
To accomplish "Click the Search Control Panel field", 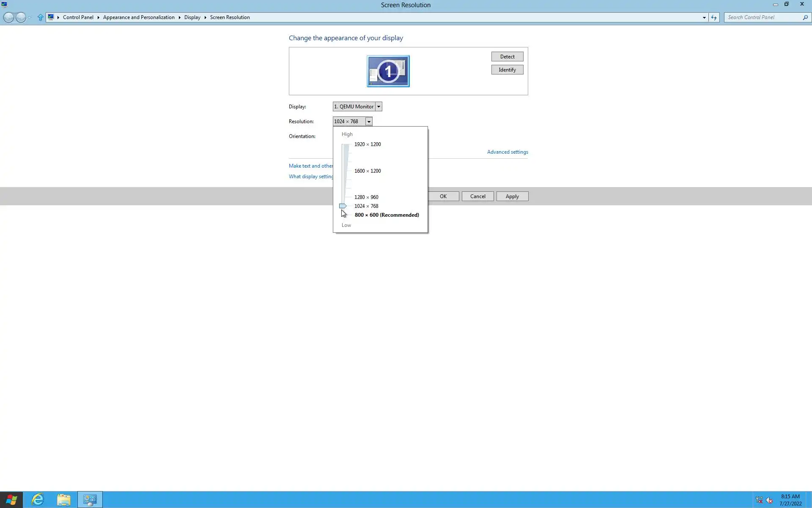I will pos(762,17).
